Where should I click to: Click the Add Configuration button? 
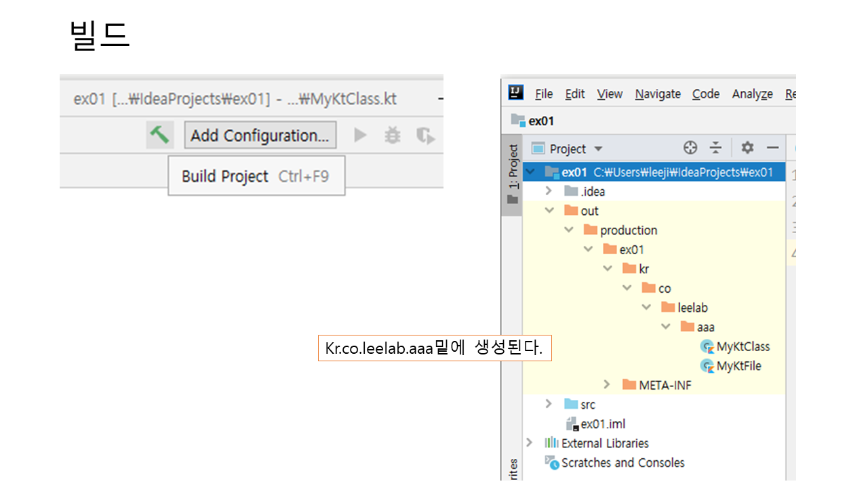point(260,136)
